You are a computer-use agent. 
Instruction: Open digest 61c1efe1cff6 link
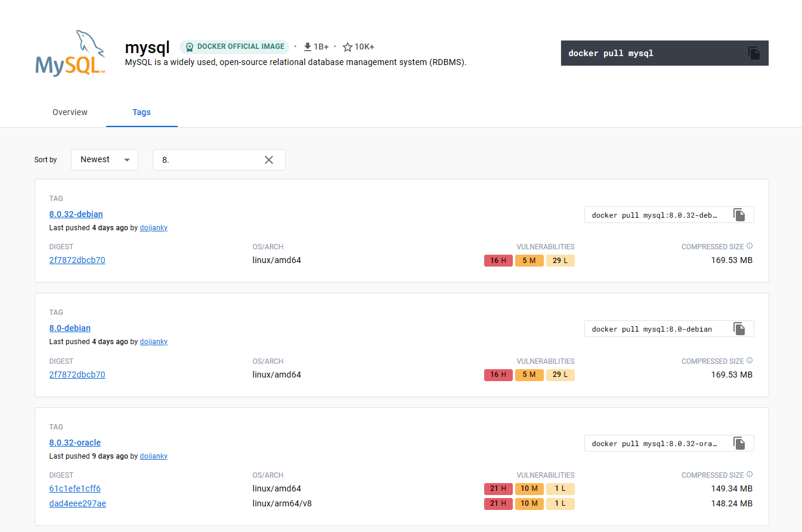pos(75,488)
